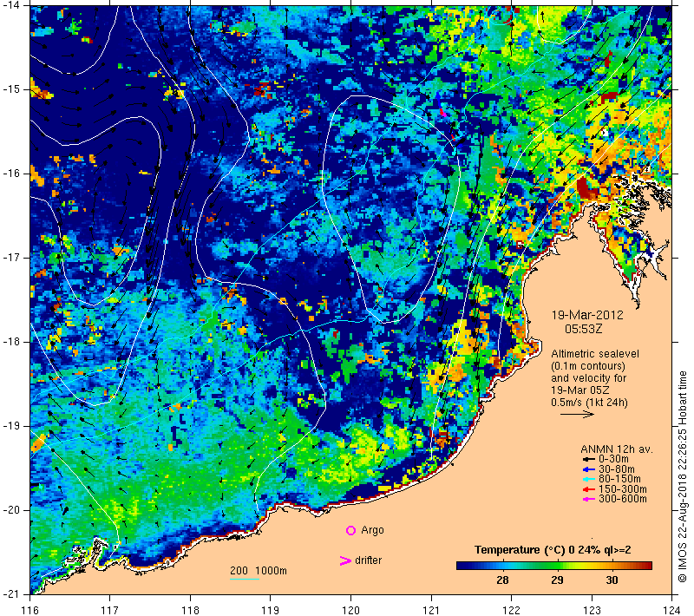The height and width of the screenshot is (616, 694).
Task: Click the '300-600m' depth label
Action: point(622,500)
